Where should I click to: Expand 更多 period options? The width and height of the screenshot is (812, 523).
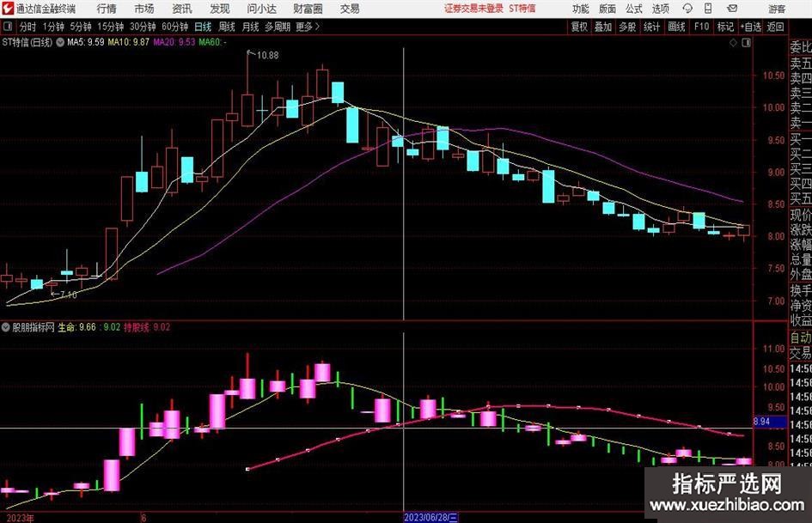click(308, 27)
